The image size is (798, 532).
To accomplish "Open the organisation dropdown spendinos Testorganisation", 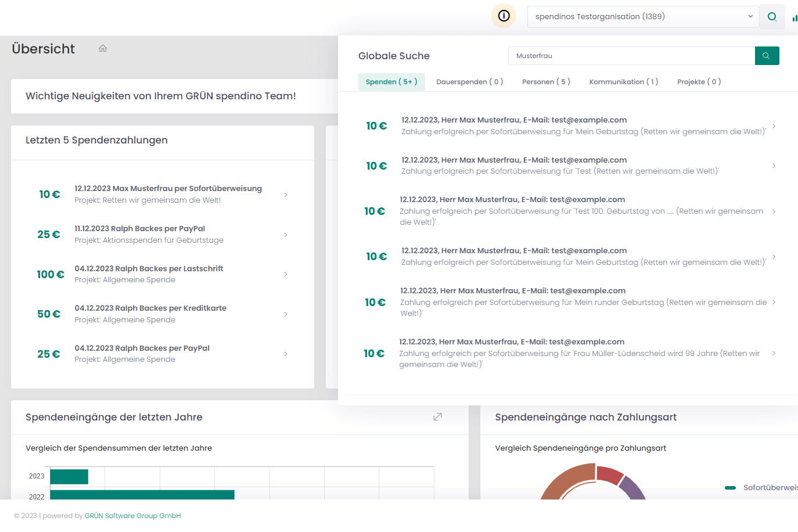I will point(643,17).
